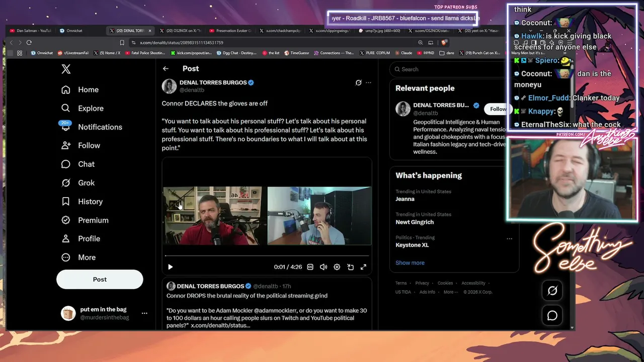This screenshot has height=362, width=644.
Task: Reload the page
Action: [x=29, y=43]
